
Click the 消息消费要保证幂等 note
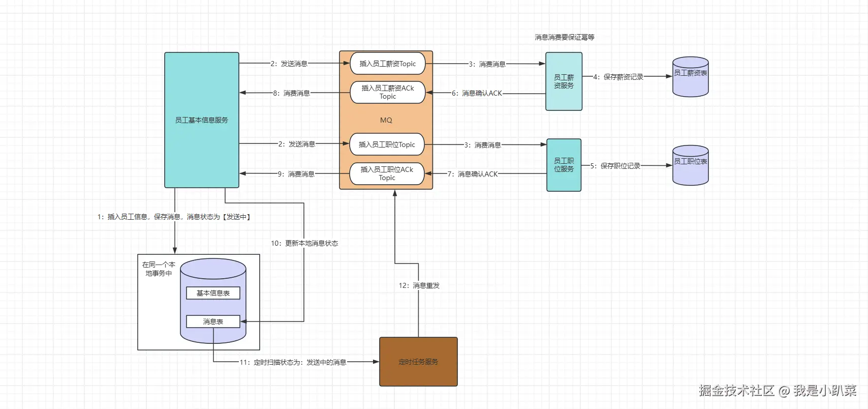[565, 37]
